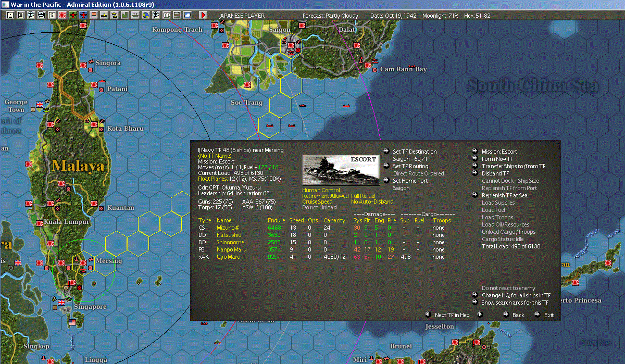Click the weather cloud toolbar icon

187,15
